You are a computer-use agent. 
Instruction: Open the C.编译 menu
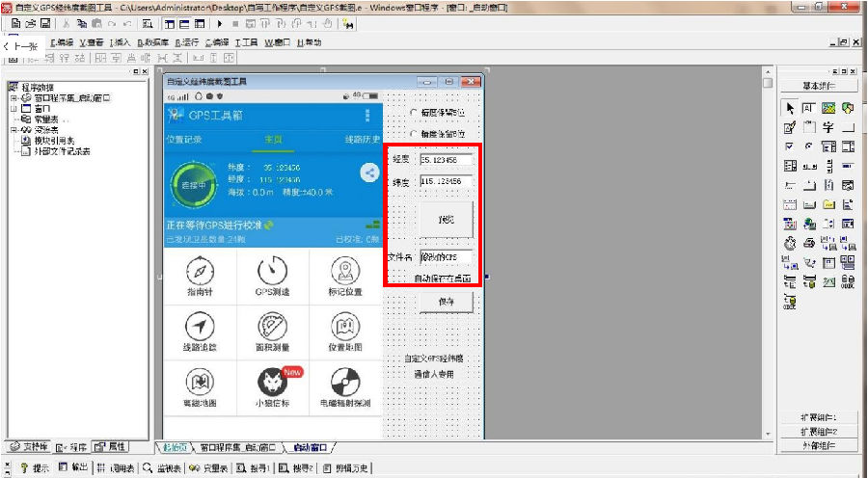click(217, 42)
